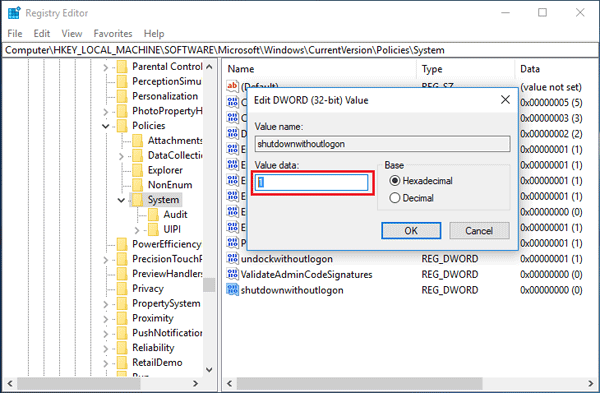Viewport: 600px width, 393px height.
Task: Close the Edit DWORD dialog with X
Action: [x=505, y=100]
